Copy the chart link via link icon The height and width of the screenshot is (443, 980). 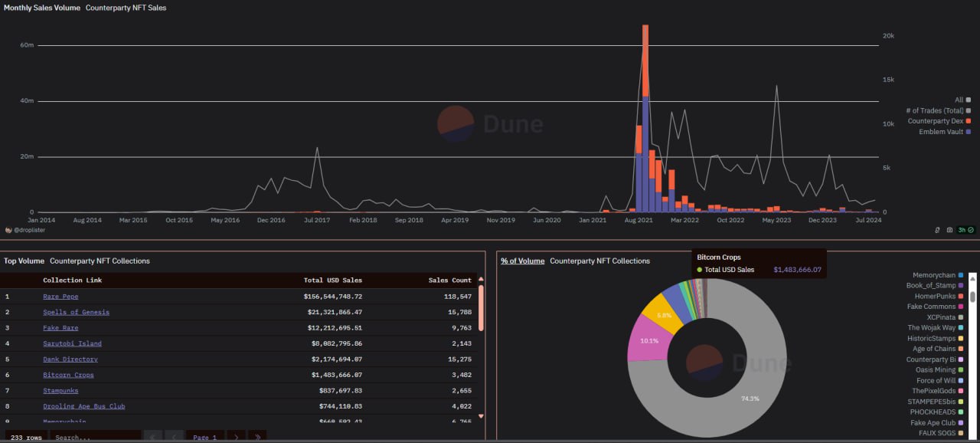click(x=938, y=230)
